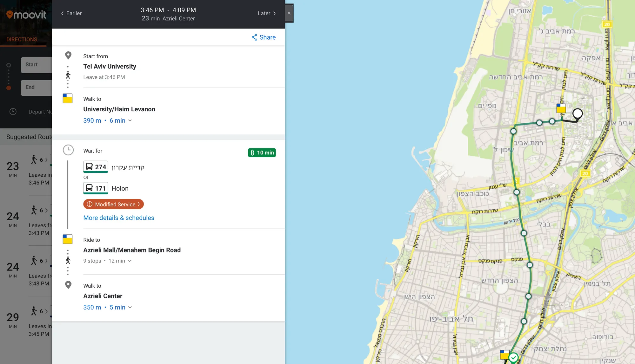Click the walking icon before Azrieli Center

click(x=68, y=261)
